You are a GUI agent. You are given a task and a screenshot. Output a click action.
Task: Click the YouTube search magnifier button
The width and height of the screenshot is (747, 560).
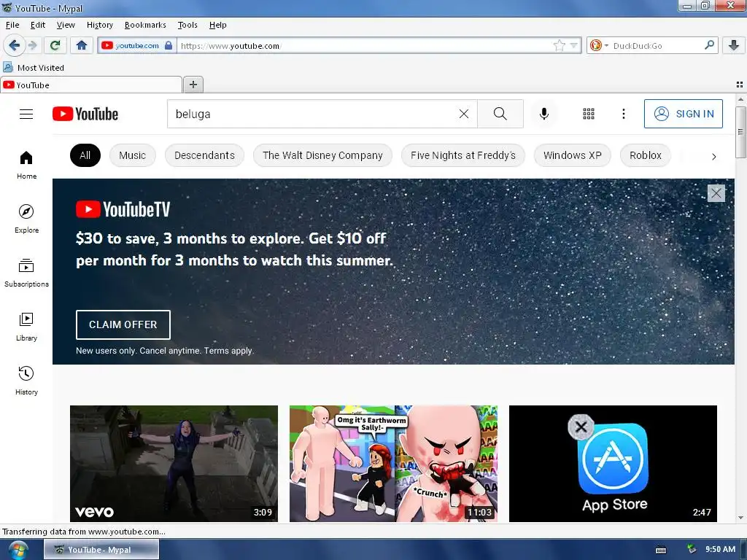[x=500, y=114]
